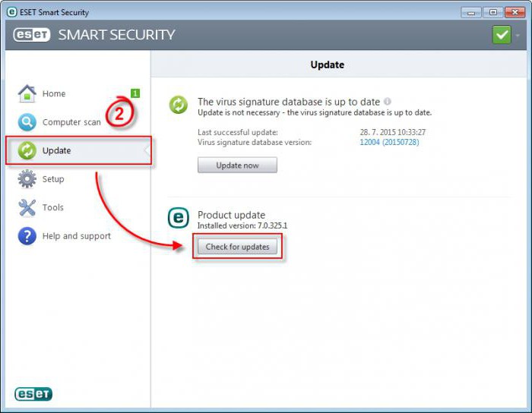This screenshot has height=413, width=532.
Task: Click 'The virus signature database is up to date'
Action: tap(289, 102)
